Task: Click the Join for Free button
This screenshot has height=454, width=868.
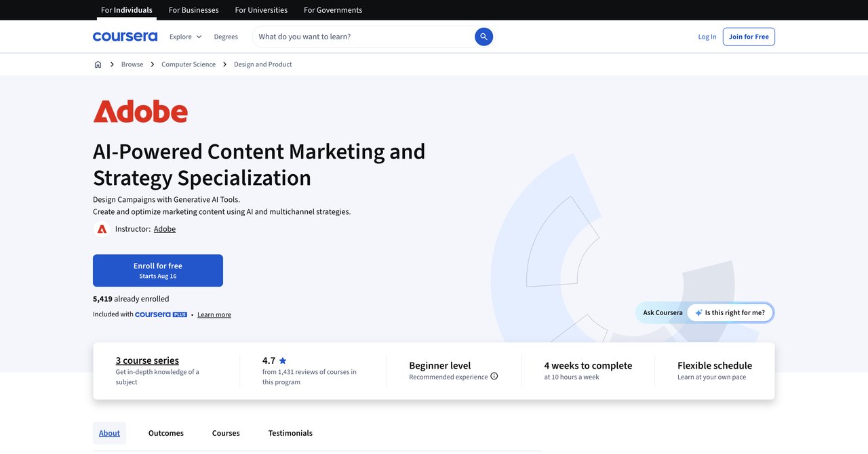Action: pyautogui.click(x=749, y=37)
